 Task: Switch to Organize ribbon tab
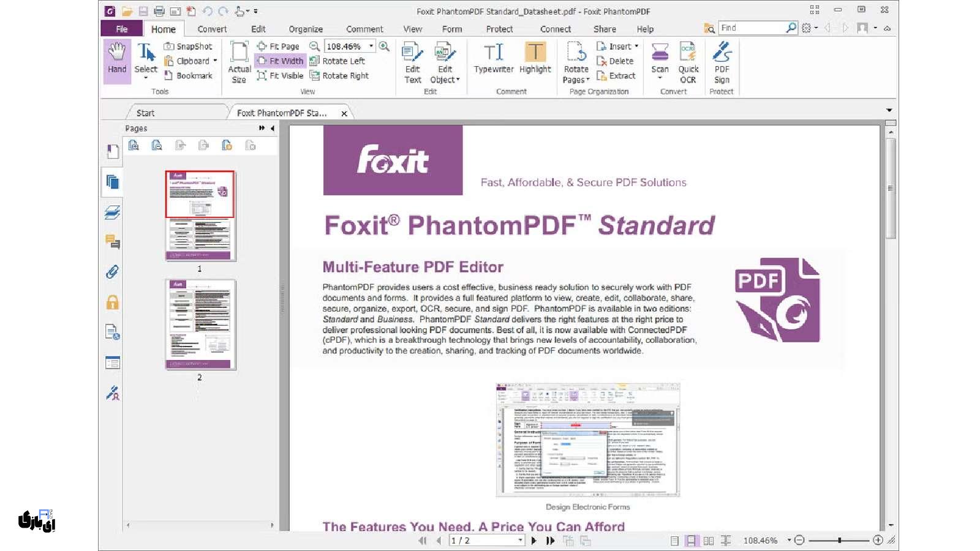(306, 29)
